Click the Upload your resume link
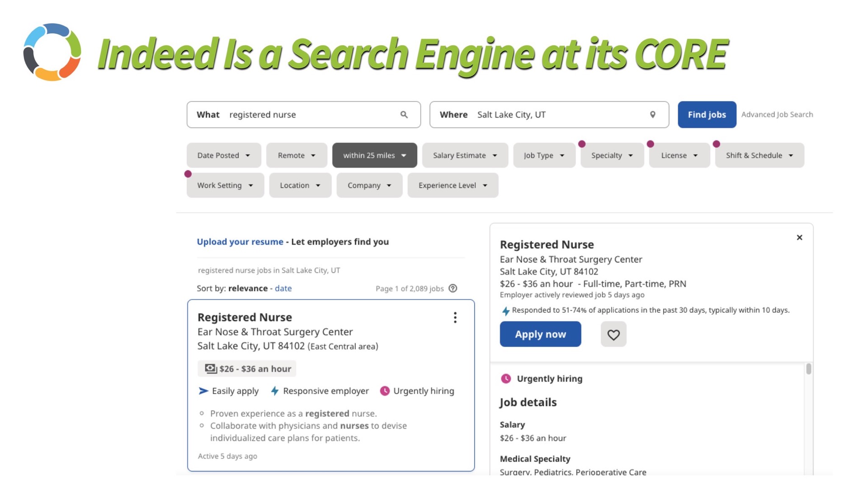Viewport: 868px width, 488px height. [240, 242]
